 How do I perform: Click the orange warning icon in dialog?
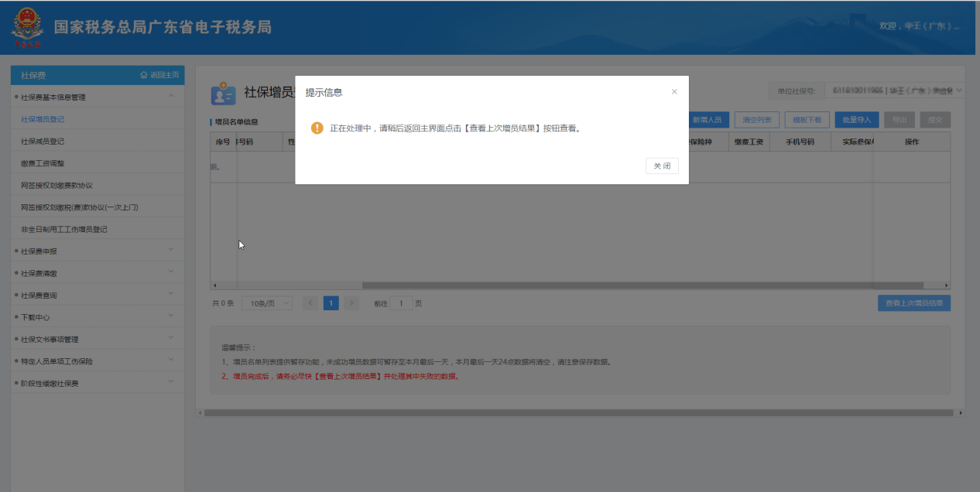[x=317, y=128]
